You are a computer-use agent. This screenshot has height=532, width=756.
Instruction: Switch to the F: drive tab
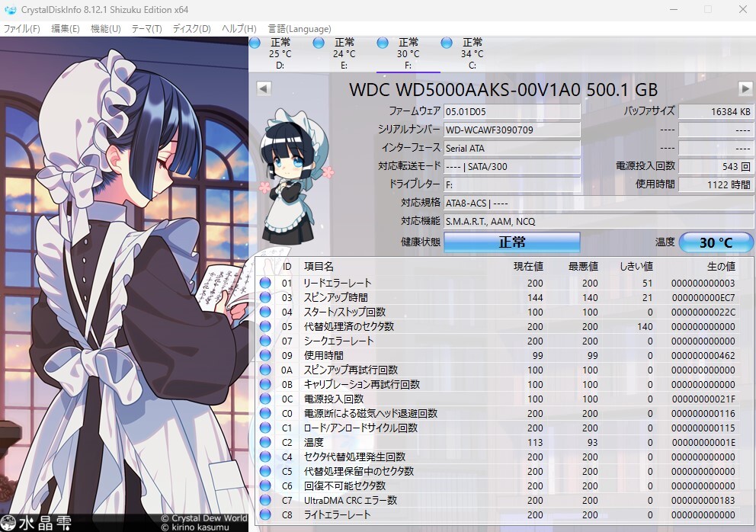408,53
